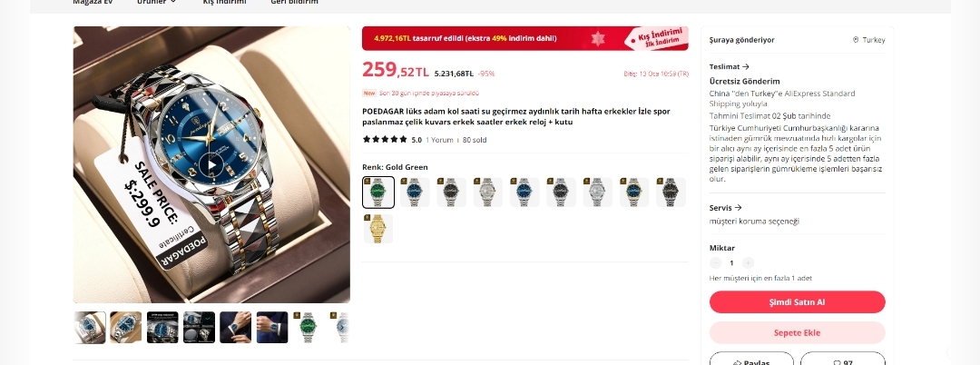Select the Gold Green color swatch
Screen dimensions: 980x365
(x=378, y=192)
